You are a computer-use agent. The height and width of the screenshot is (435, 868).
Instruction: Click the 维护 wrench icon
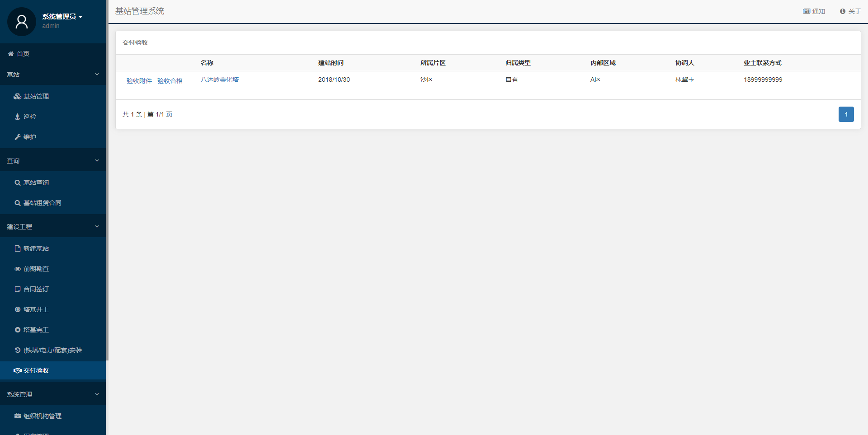(17, 137)
